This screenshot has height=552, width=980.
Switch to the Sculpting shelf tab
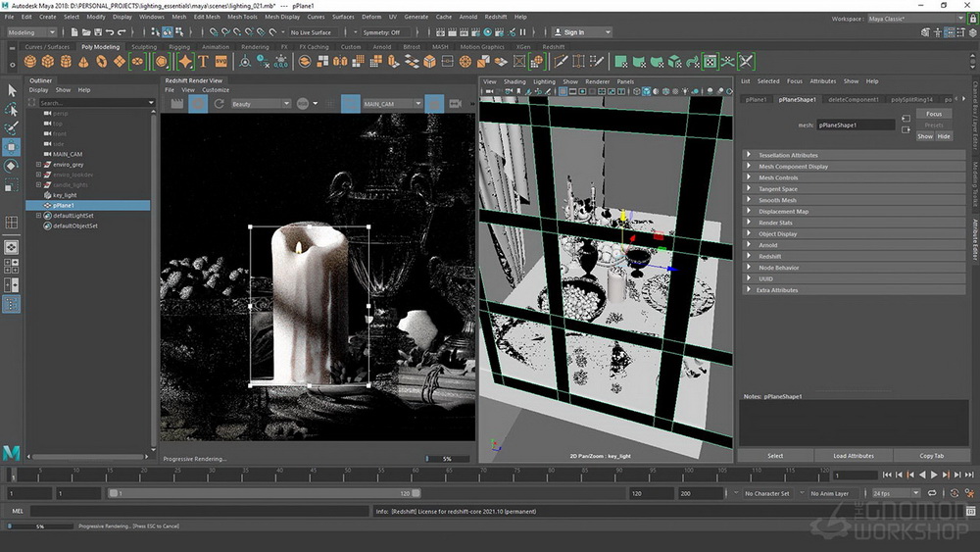click(144, 47)
